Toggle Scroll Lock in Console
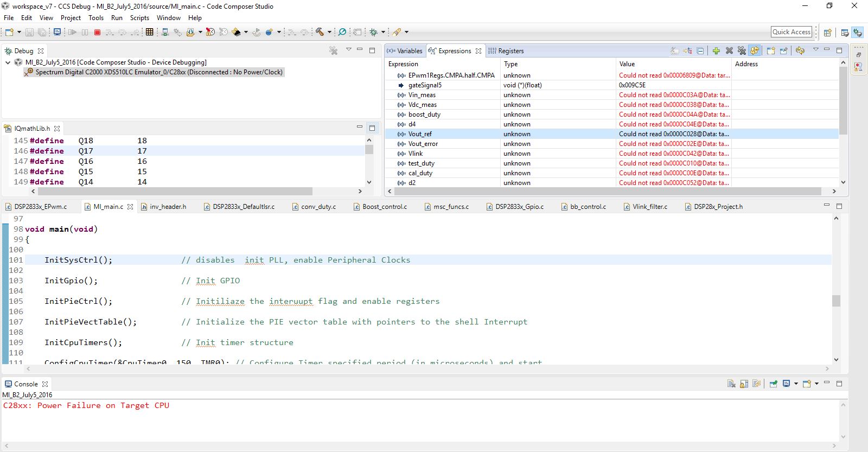The image size is (868, 452). pos(744,384)
